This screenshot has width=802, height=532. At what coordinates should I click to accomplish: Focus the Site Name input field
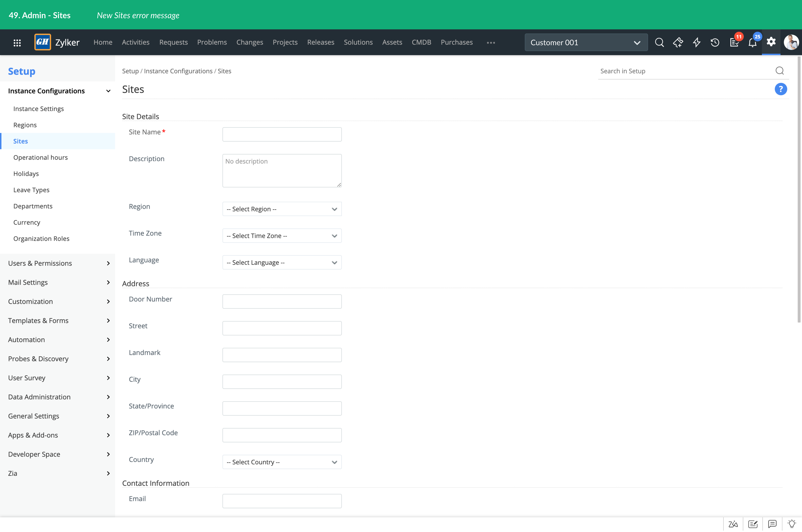tap(282, 134)
